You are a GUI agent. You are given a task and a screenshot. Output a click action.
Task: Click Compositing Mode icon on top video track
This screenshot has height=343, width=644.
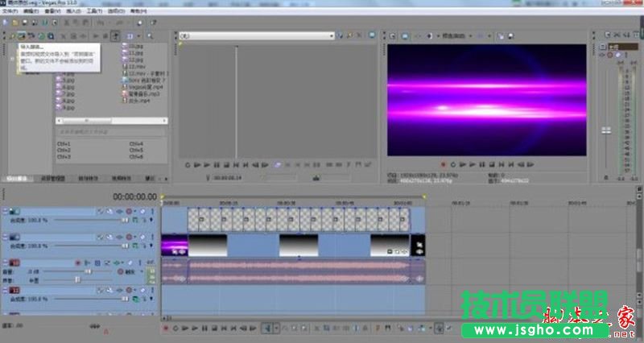tap(134, 221)
